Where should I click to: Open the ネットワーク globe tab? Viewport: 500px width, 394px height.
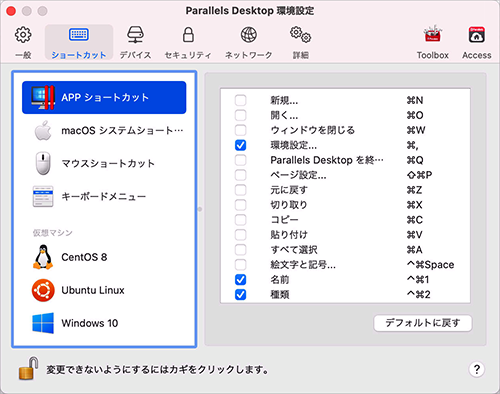pyautogui.click(x=249, y=43)
